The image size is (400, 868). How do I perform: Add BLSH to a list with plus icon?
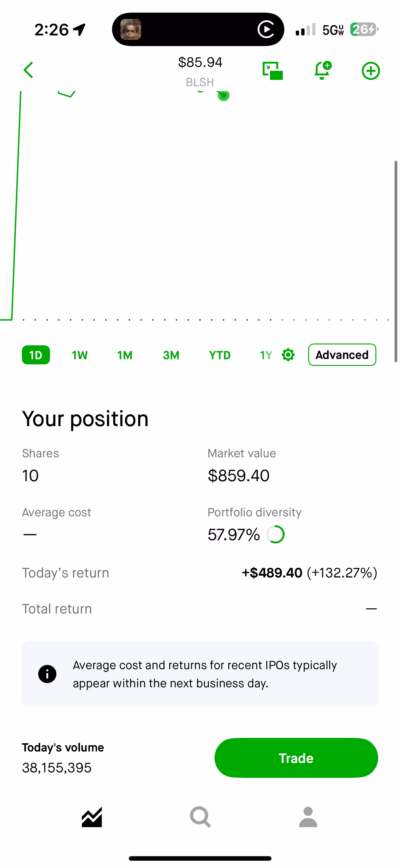point(371,71)
